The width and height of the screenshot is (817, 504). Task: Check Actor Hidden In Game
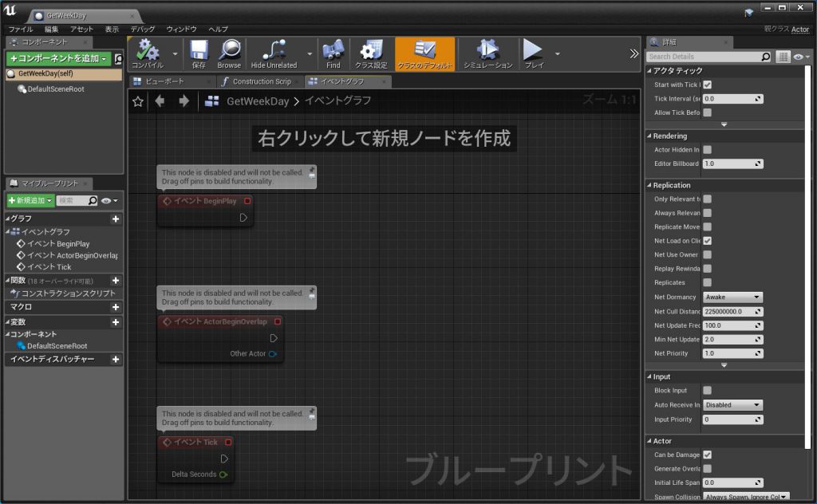[707, 150]
